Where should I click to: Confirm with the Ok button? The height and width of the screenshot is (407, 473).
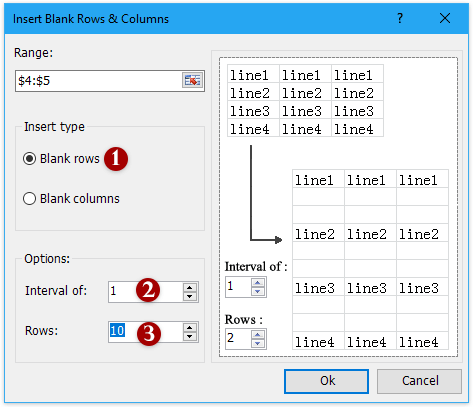[x=326, y=381]
